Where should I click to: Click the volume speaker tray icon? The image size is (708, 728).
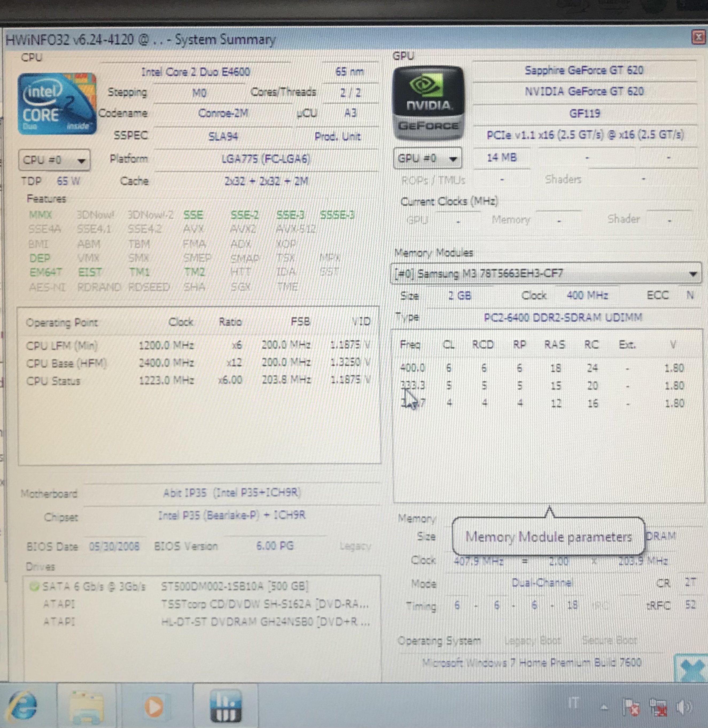click(x=684, y=707)
